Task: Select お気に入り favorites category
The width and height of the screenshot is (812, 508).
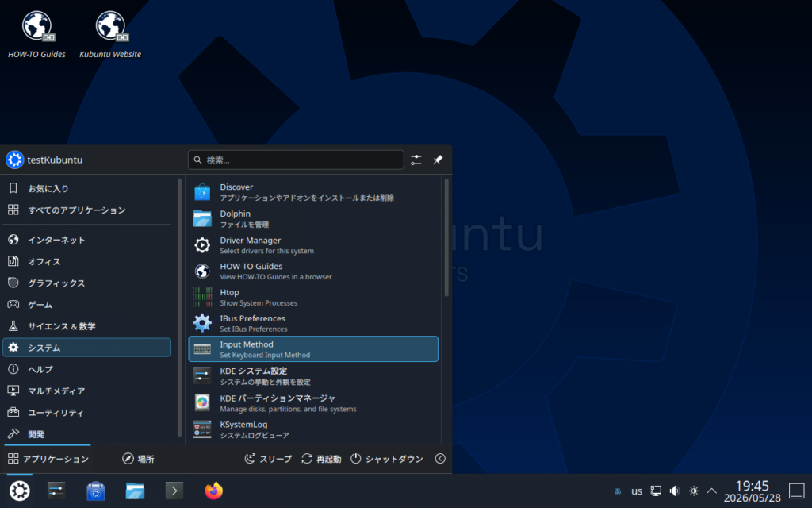Action: tap(86, 188)
